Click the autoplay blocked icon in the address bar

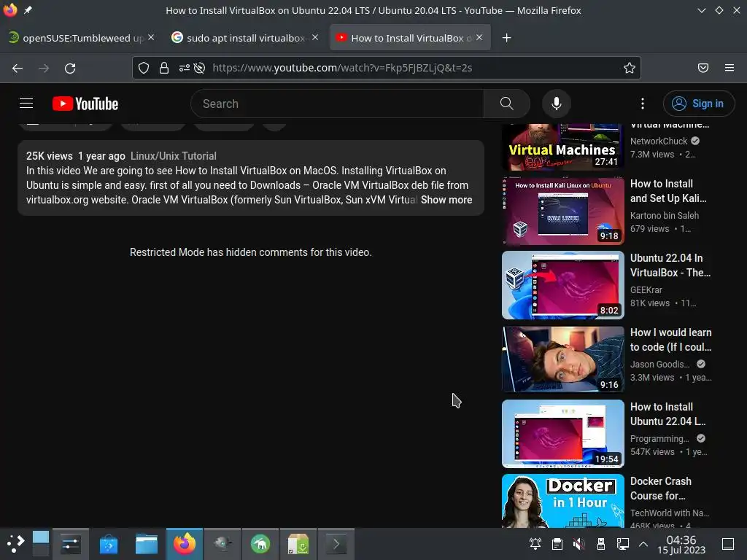point(200,68)
